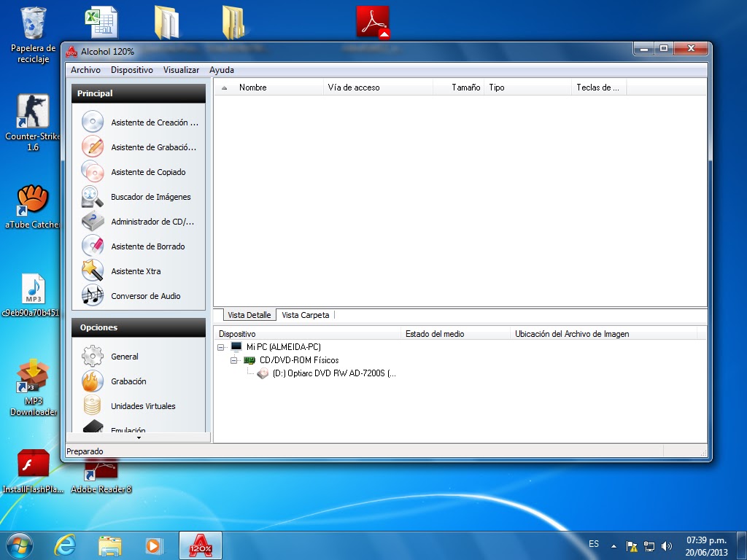Open the General options gear icon
Screen dimensions: 747x560
coord(93,356)
